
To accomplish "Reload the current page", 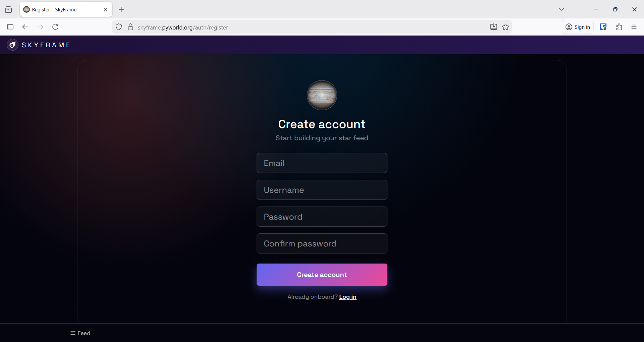I will pyautogui.click(x=55, y=27).
